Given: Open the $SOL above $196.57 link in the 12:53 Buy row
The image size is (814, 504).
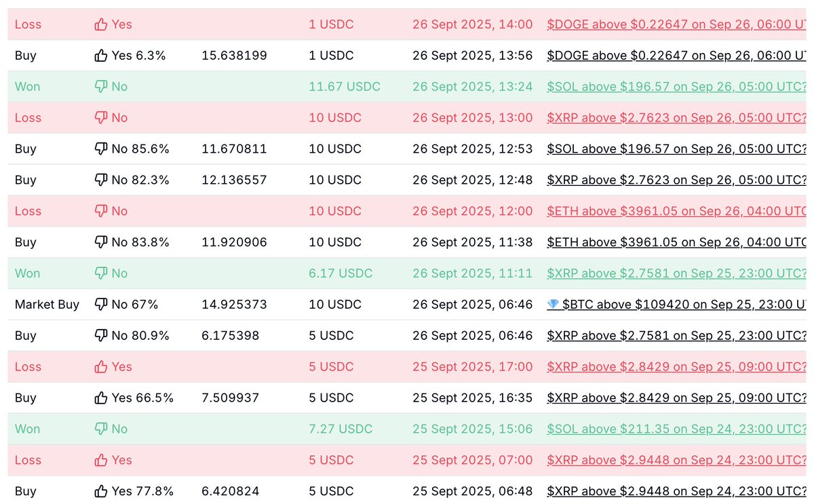Looking at the screenshot, I should tap(676, 149).
